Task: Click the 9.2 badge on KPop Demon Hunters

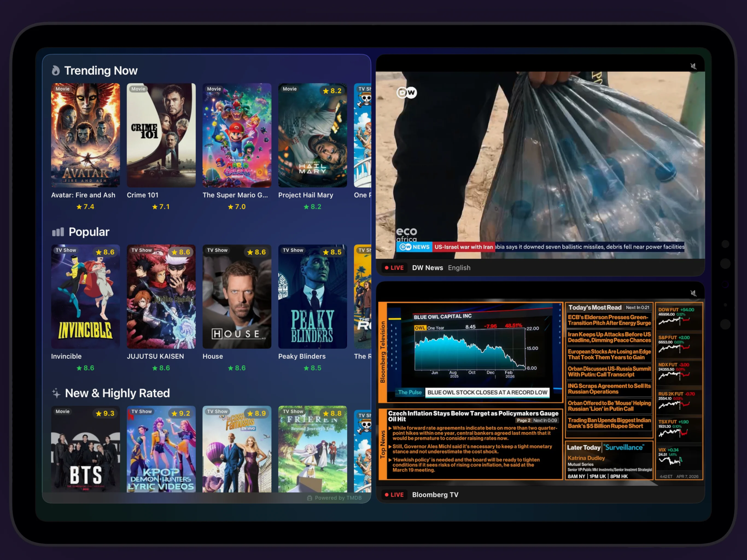Action: (x=181, y=413)
